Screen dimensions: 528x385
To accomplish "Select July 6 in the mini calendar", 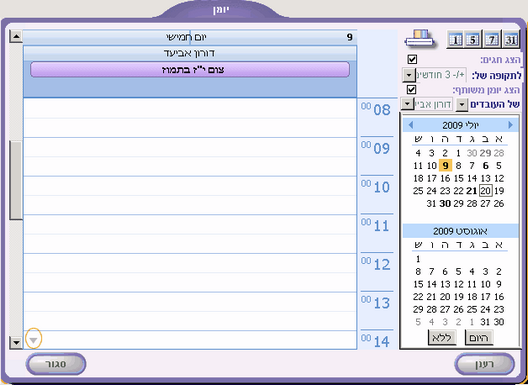I will coord(485,166).
